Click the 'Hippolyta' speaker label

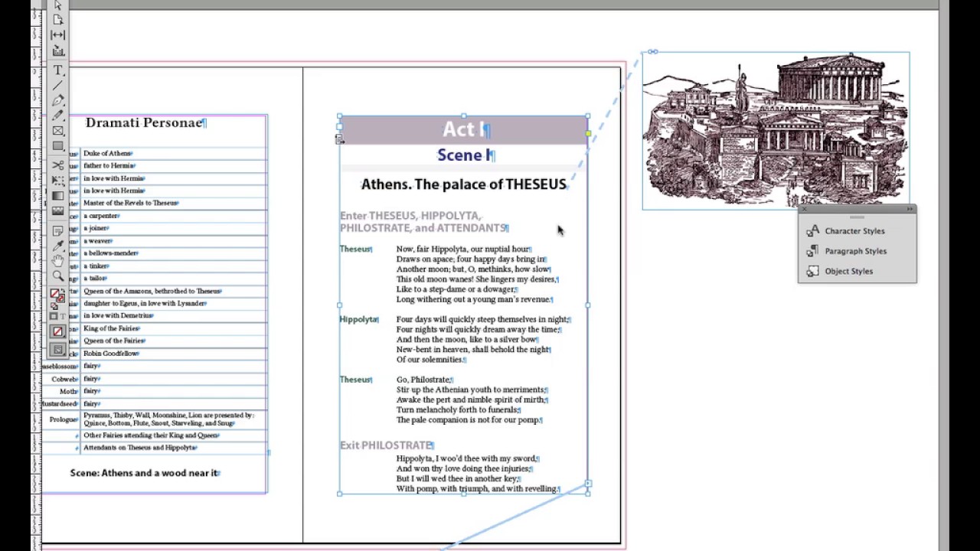(358, 320)
